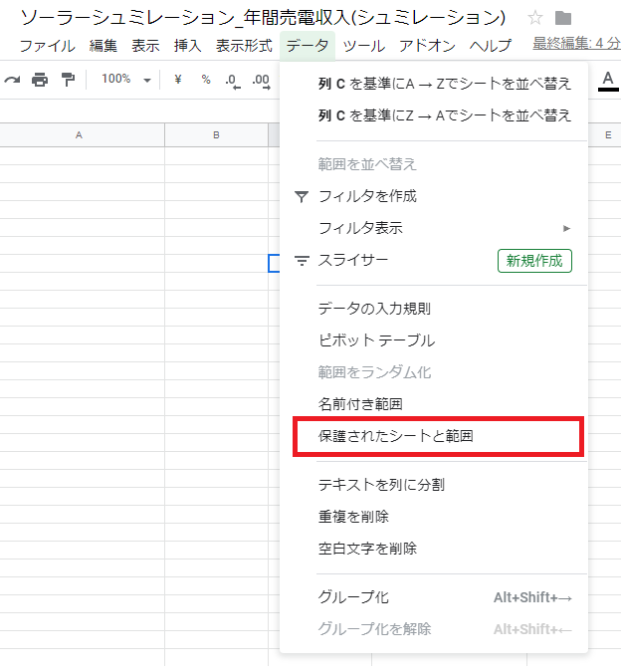Sort sheet by column C A→Z

click(x=434, y=84)
